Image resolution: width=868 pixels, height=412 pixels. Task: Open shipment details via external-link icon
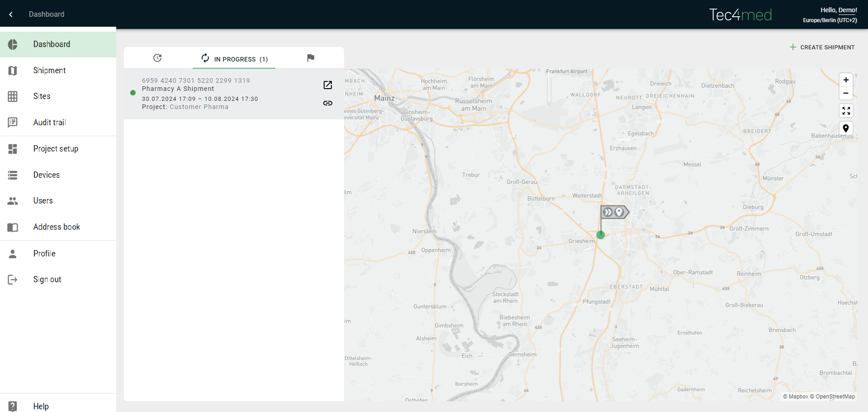(328, 85)
